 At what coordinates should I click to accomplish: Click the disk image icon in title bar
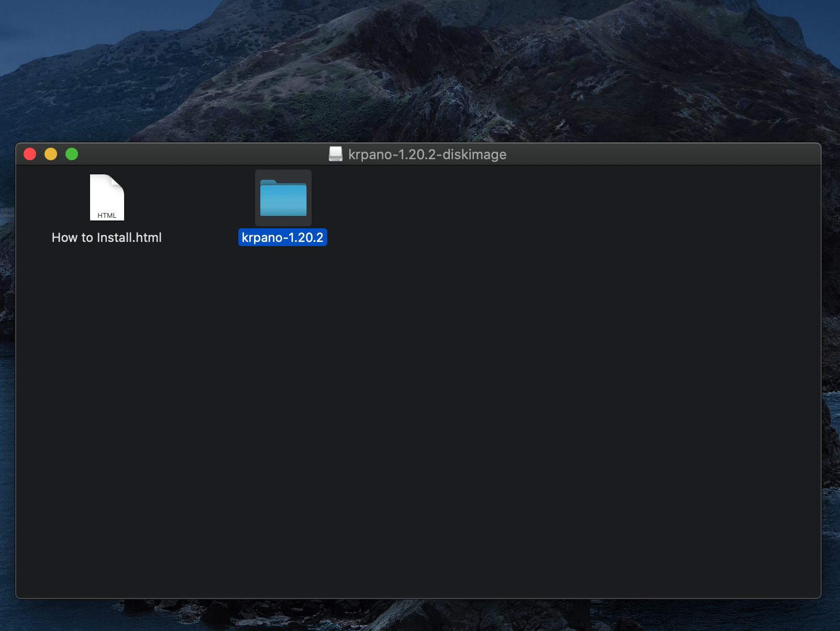[335, 154]
